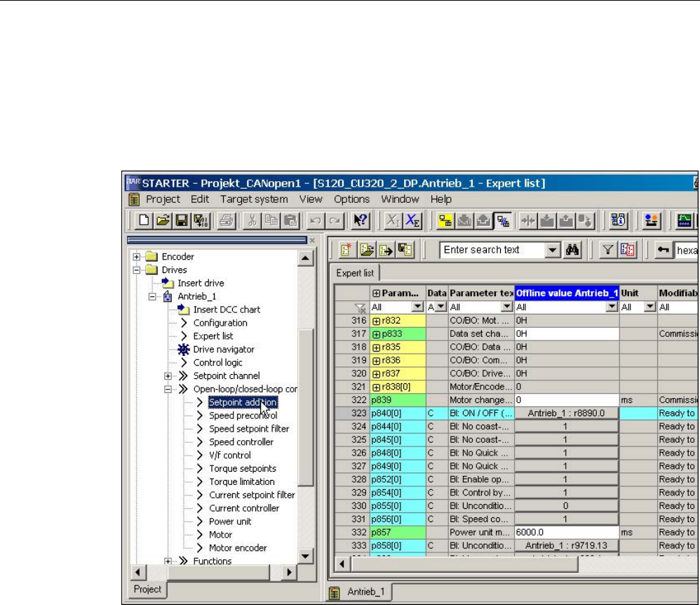This screenshot has width=700, height=605.
Task: Click the Save and compile icon
Action: 201,220
